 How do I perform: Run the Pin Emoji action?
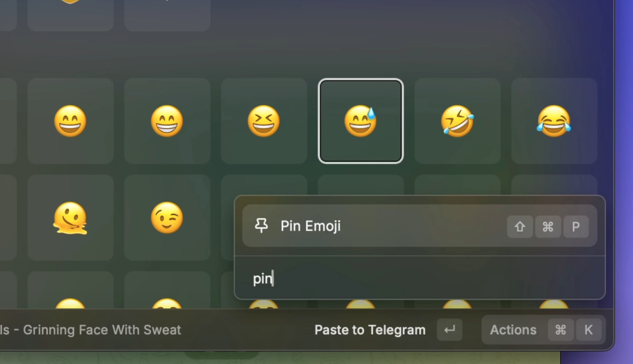tap(420, 226)
